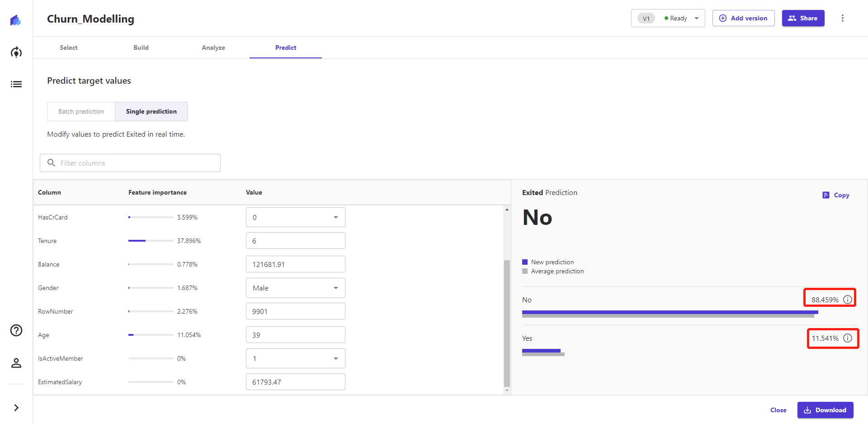Click the help question-mark icon
The height and width of the screenshot is (424, 868).
pos(16,330)
